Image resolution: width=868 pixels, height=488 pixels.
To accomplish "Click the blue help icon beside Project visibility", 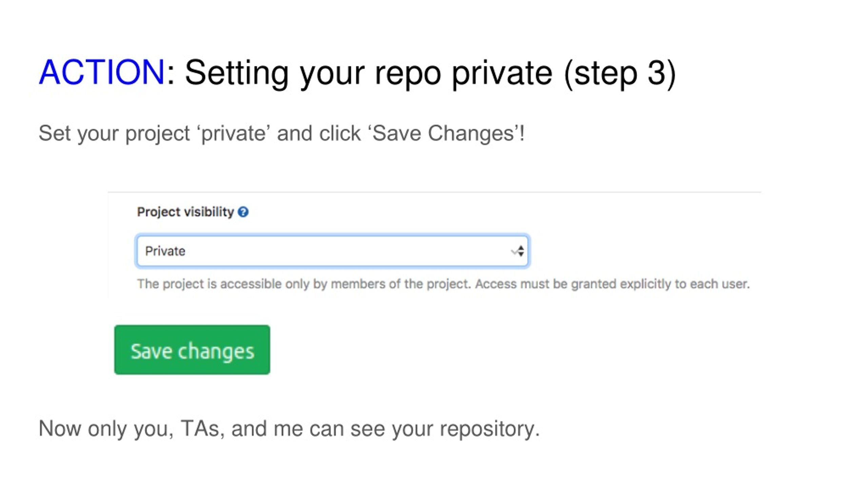I will (x=243, y=212).
